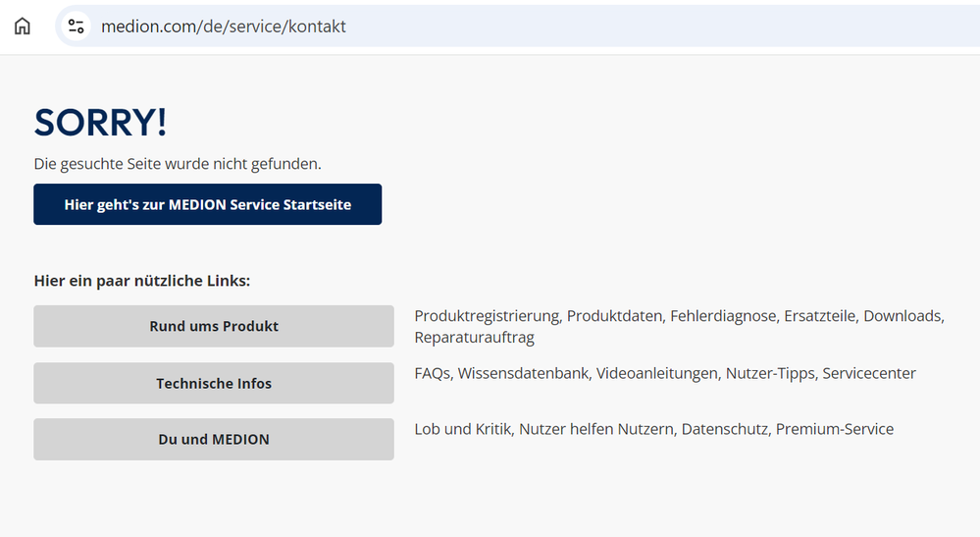The height and width of the screenshot is (537, 980).
Task: Open site information icon beside the URL
Action: [77, 27]
